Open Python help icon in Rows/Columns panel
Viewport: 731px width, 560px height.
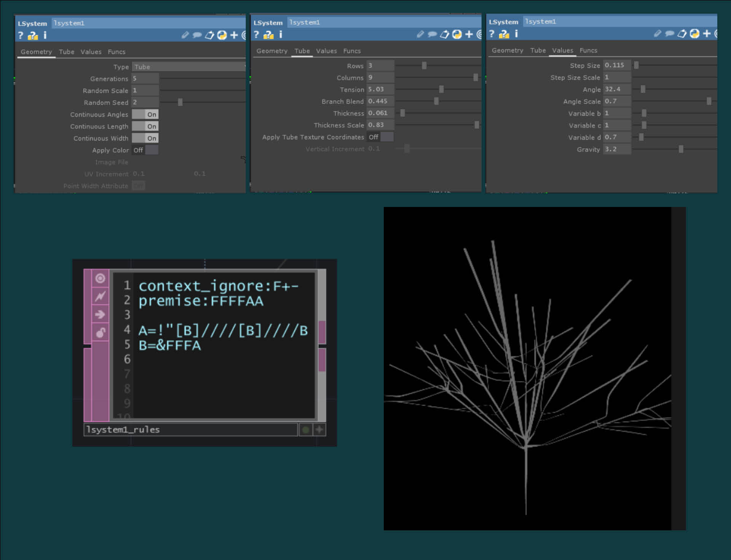268,35
